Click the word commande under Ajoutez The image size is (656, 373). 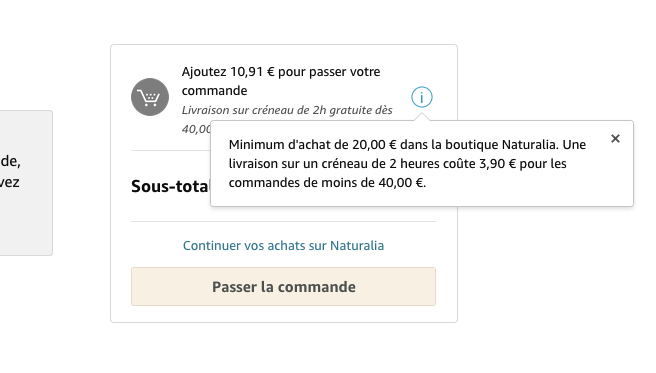[214, 91]
